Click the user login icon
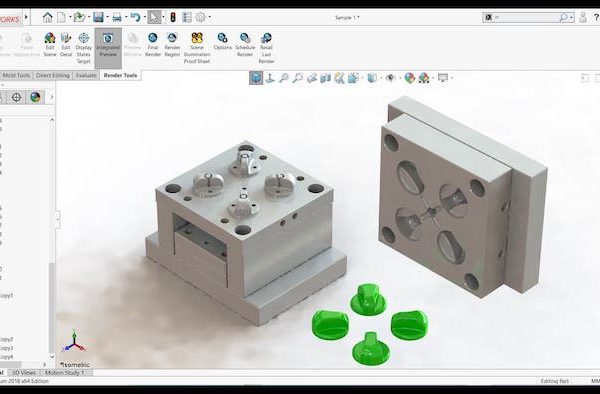 point(583,18)
